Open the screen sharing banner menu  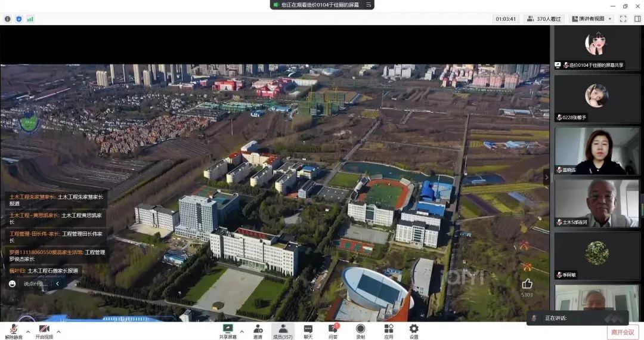369,5
